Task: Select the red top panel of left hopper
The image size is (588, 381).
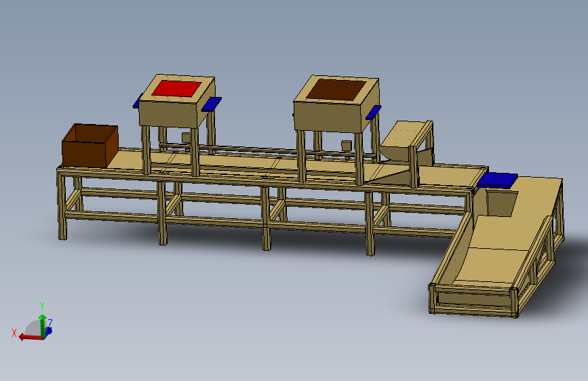Action: point(176,88)
